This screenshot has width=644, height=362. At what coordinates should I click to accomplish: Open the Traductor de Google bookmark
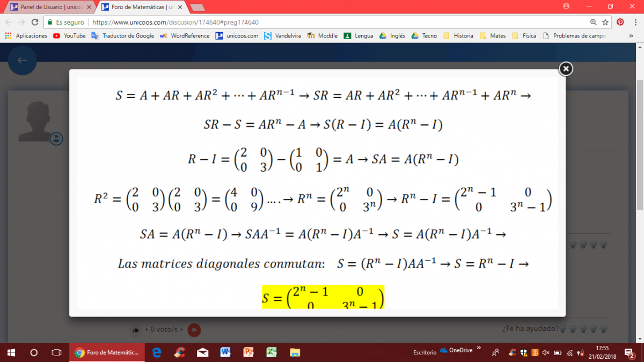click(123, 36)
